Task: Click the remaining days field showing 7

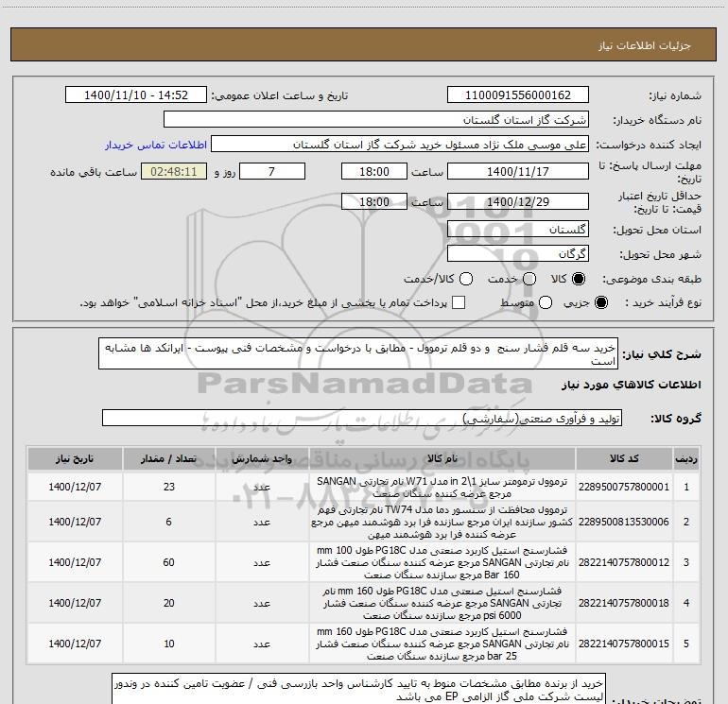Action: pyautogui.click(x=272, y=171)
